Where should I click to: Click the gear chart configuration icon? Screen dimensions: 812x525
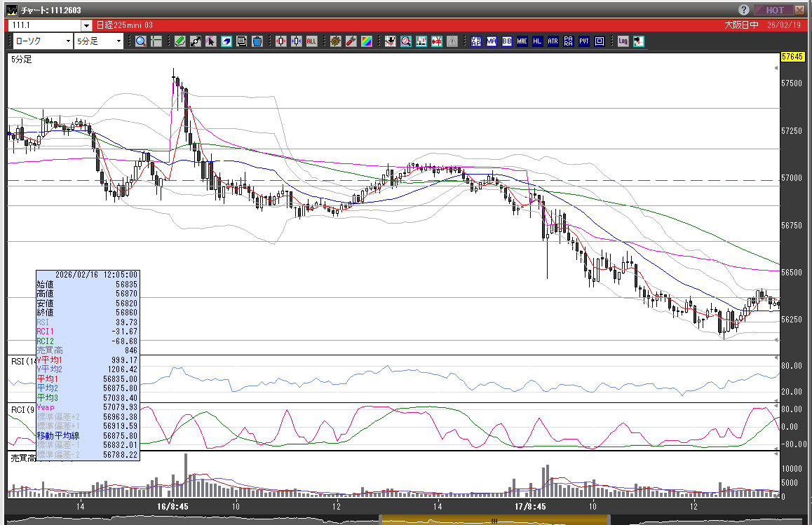click(x=335, y=41)
